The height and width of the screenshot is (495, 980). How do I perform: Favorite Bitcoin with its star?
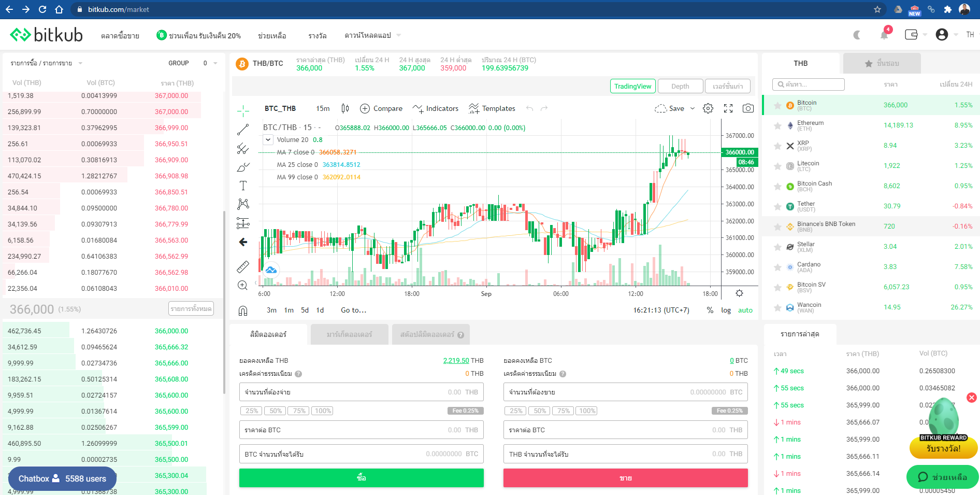coord(777,105)
